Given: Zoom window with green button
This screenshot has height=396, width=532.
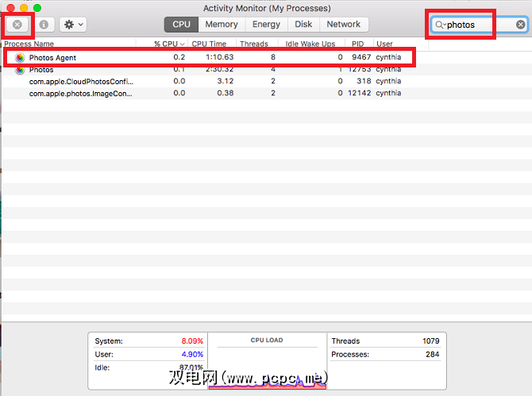Looking at the screenshot, I should click(x=37, y=8).
